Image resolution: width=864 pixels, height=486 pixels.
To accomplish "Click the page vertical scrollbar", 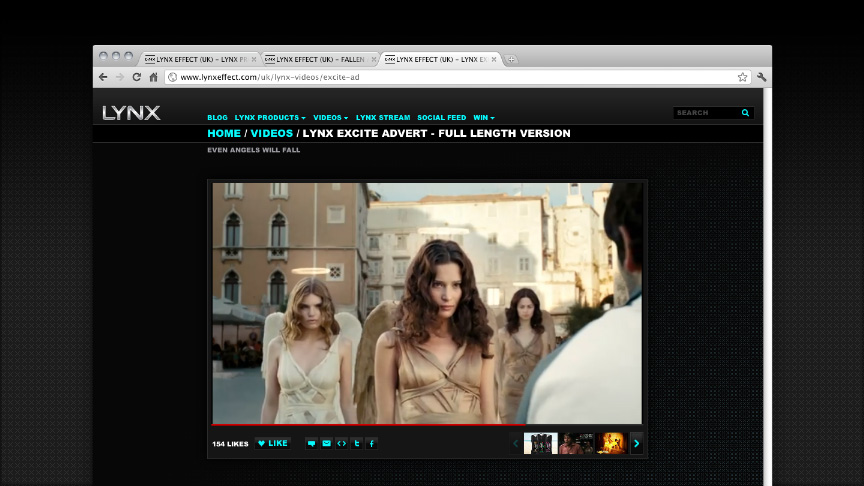I will [767, 287].
